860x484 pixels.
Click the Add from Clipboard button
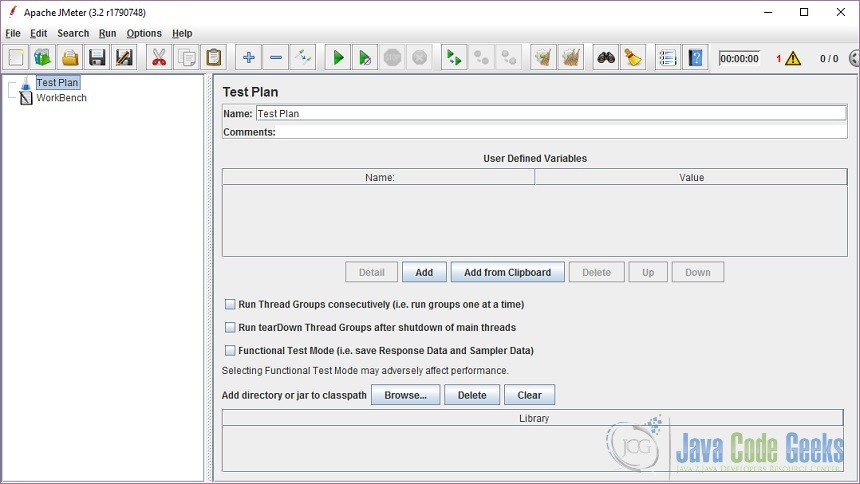507,272
